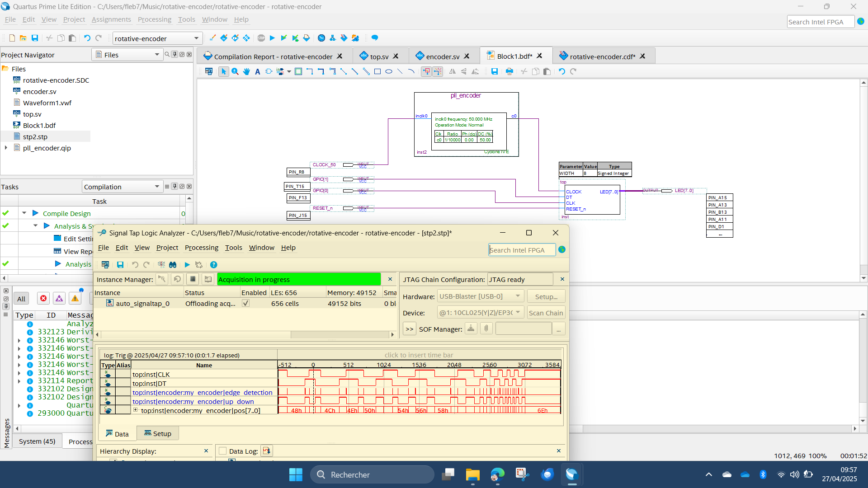Toggle the Selection pointer tool in block editor
The height and width of the screenshot is (488, 868).
(x=224, y=71)
